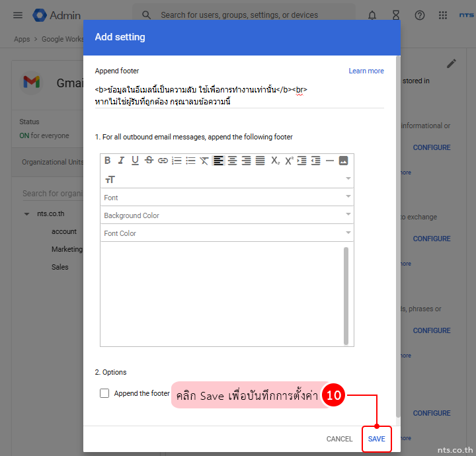Screen dimensions: 476x456
Task: Click CONFIGURE below 'phrases or' text
Action: click(432, 330)
